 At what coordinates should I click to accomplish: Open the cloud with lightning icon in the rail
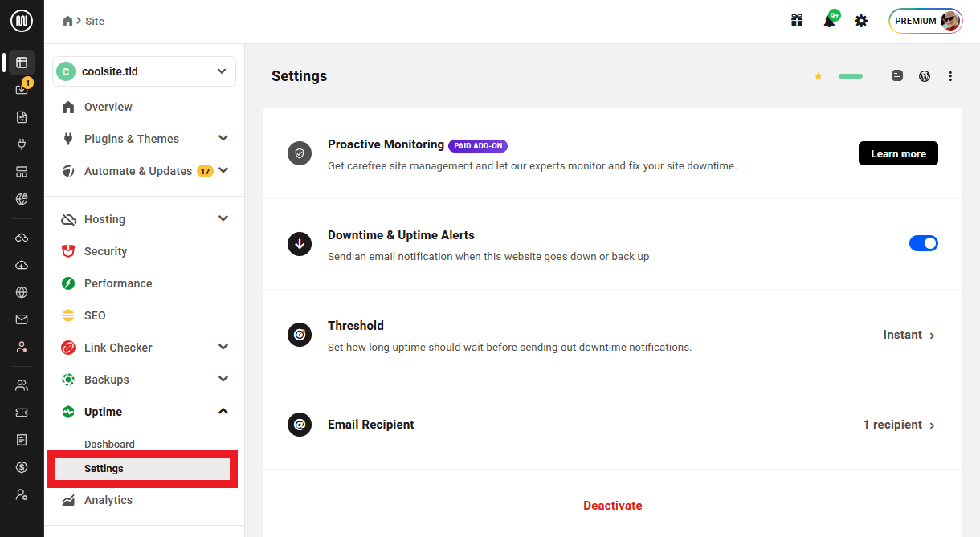(x=22, y=265)
